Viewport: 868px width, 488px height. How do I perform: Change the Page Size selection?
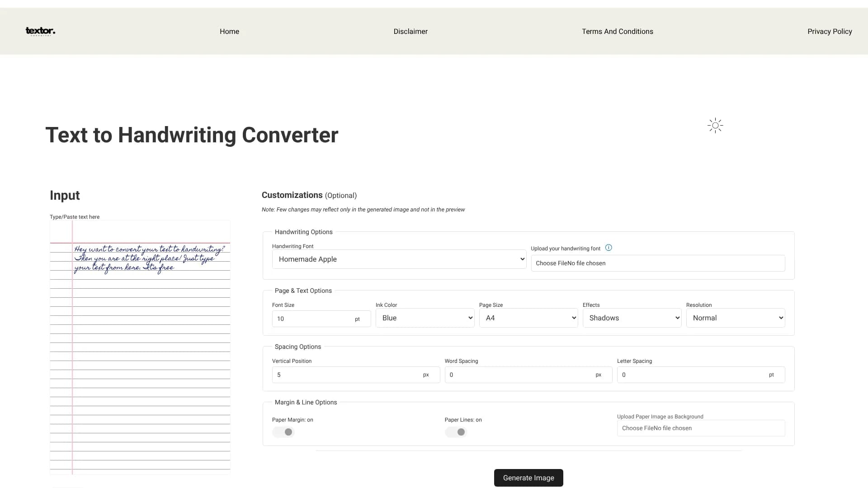click(x=528, y=318)
